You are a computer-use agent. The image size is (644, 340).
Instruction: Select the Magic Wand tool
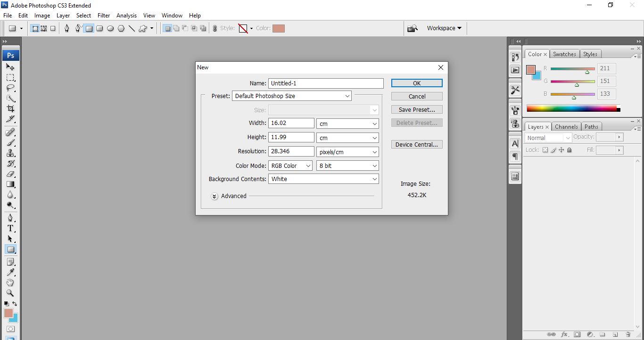10,99
